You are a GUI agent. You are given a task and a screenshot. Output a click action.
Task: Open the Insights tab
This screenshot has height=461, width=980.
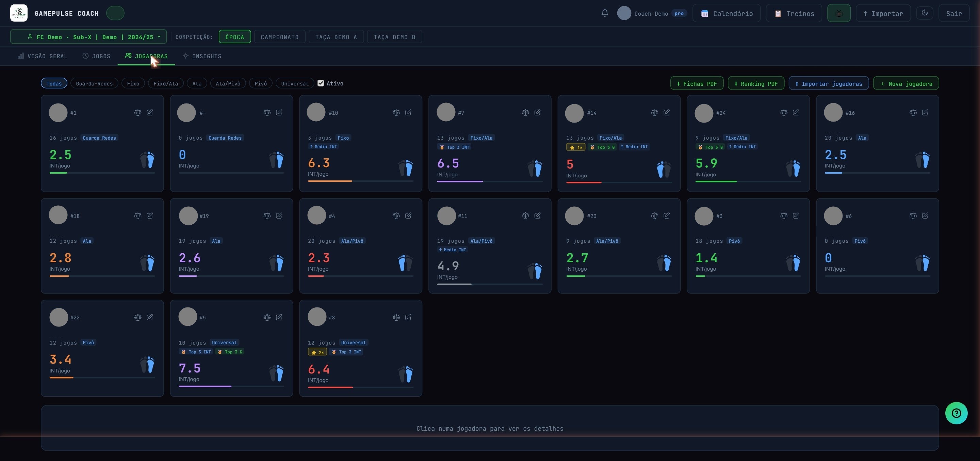tap(202, 56)
